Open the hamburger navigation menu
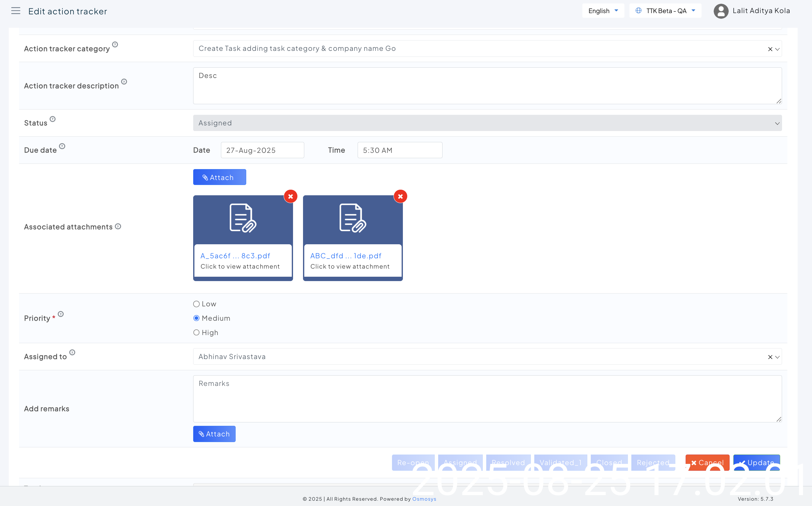The image size is (812, 506). [16, 11]
